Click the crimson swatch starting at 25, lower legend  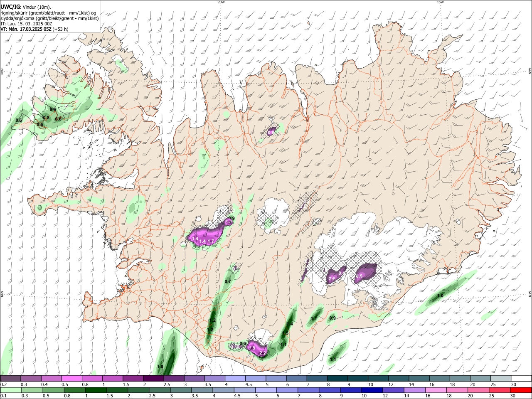(x=499, y=390)
